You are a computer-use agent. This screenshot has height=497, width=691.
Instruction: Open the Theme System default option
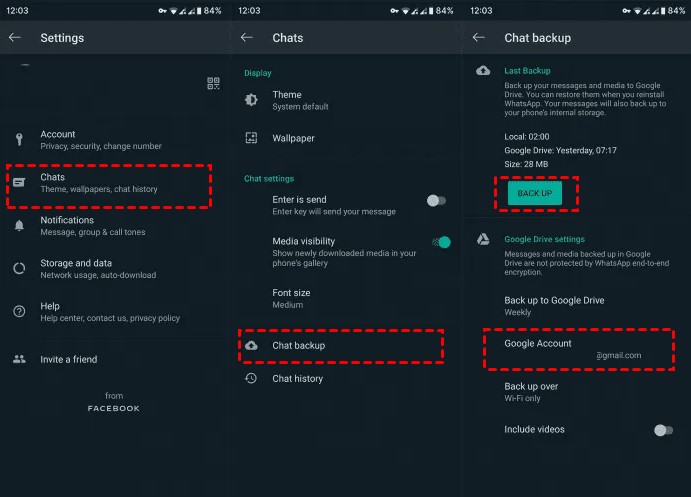pos(346,100)
